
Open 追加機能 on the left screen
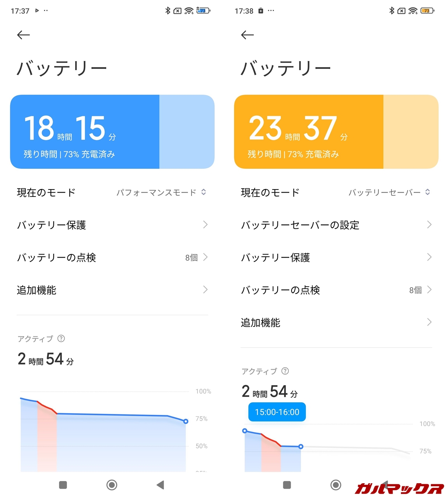pos(112,290)
